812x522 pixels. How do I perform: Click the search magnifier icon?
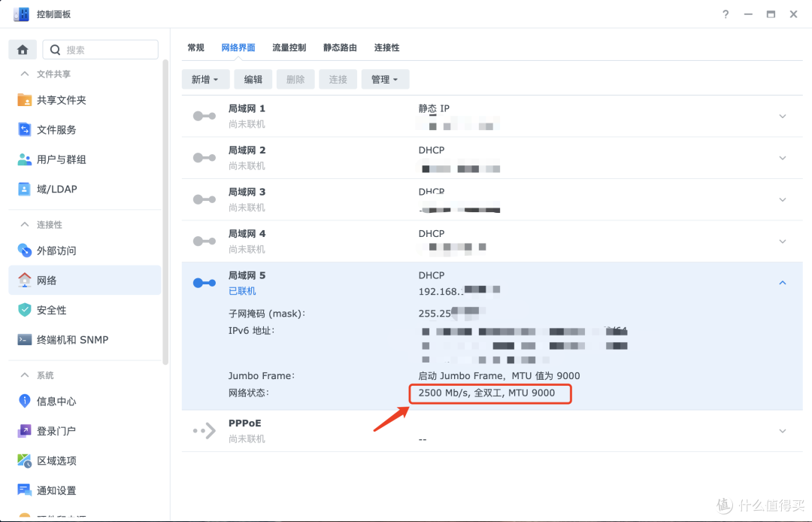[55, 50]
